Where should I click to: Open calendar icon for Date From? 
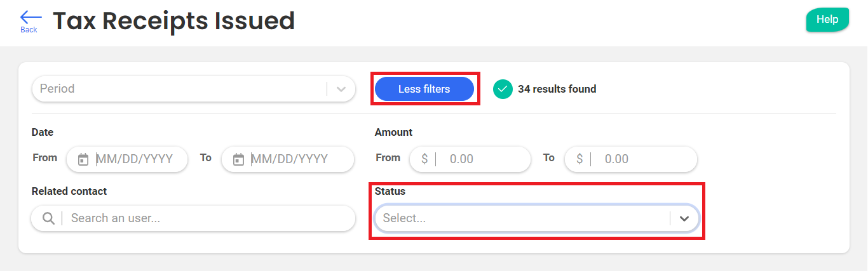83,159
